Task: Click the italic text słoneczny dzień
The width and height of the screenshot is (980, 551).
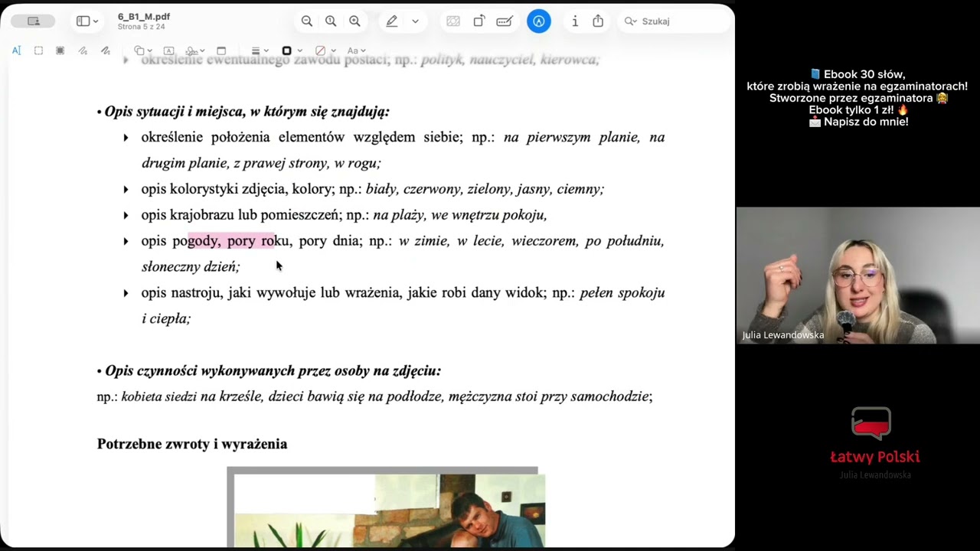Action: coord(191,267)
